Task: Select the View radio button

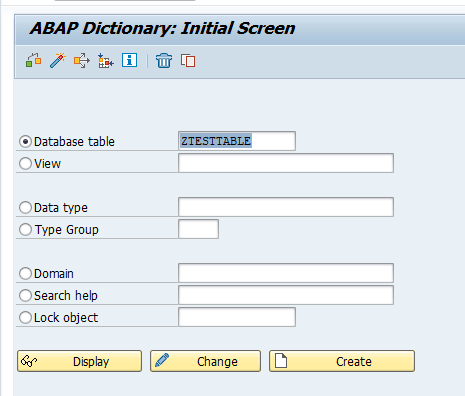Action: (x=25, y=164)
